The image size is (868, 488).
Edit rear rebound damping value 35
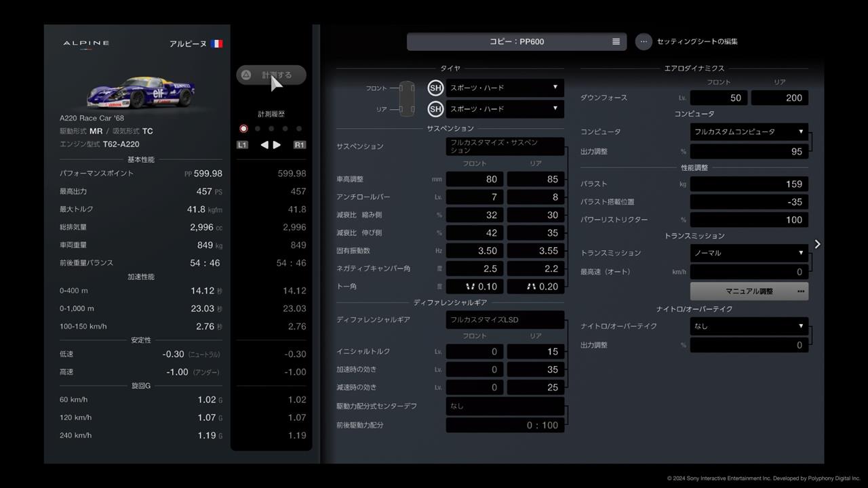[x=536, y=233]
